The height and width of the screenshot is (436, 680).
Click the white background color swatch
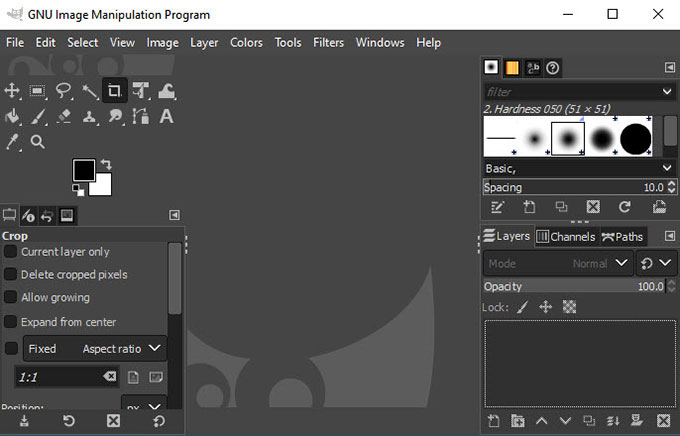[104, 187]
